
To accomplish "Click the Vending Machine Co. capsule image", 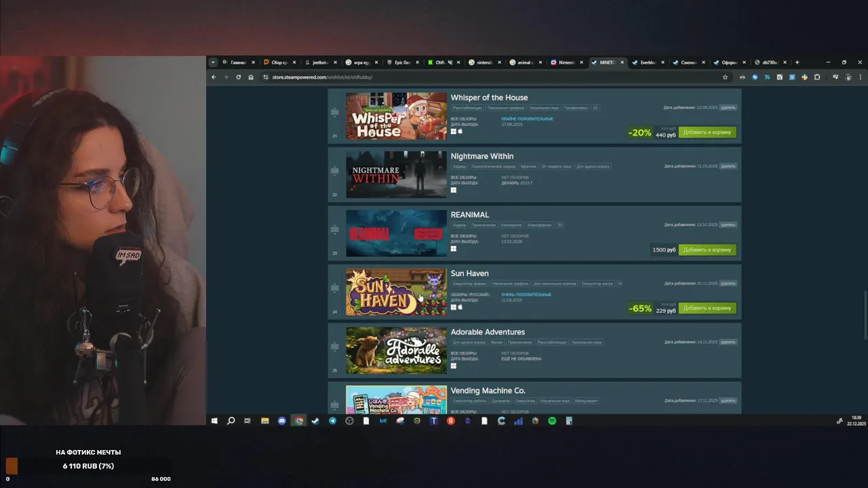I will click(x=396, y=400).
